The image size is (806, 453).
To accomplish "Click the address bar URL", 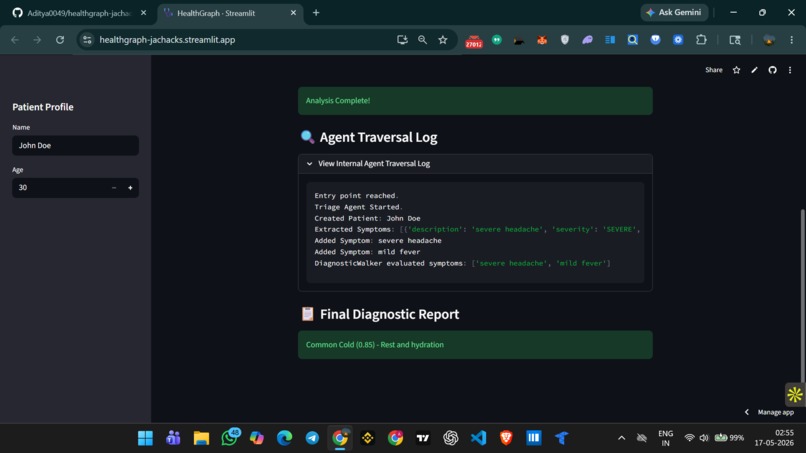I will coord(167,40).
